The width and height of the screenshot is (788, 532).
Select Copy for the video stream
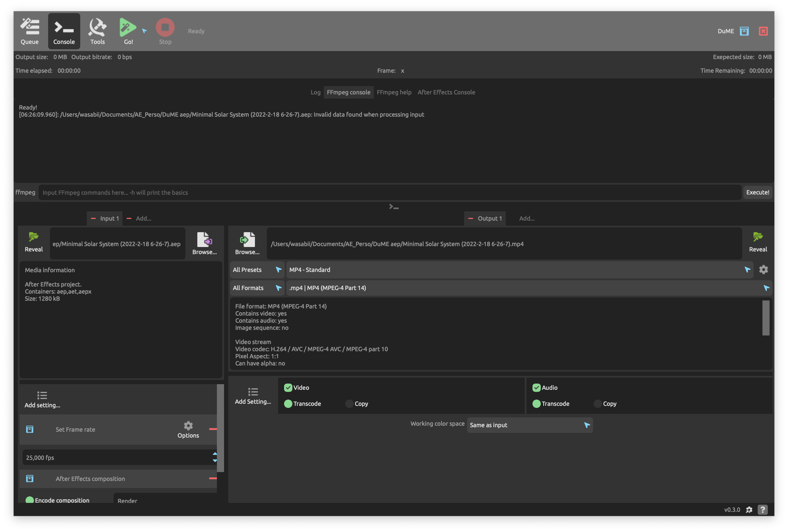tap(349, 403)
